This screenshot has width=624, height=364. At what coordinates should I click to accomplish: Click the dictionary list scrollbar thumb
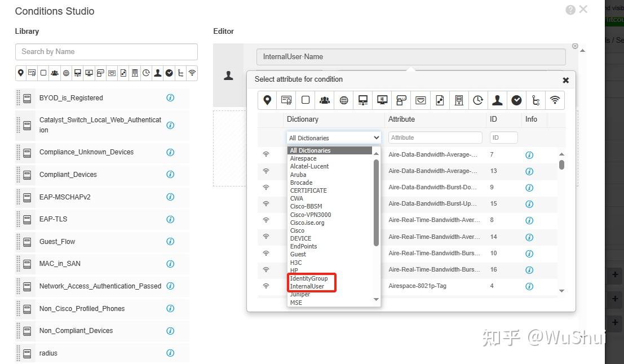[x=376, y=202]
